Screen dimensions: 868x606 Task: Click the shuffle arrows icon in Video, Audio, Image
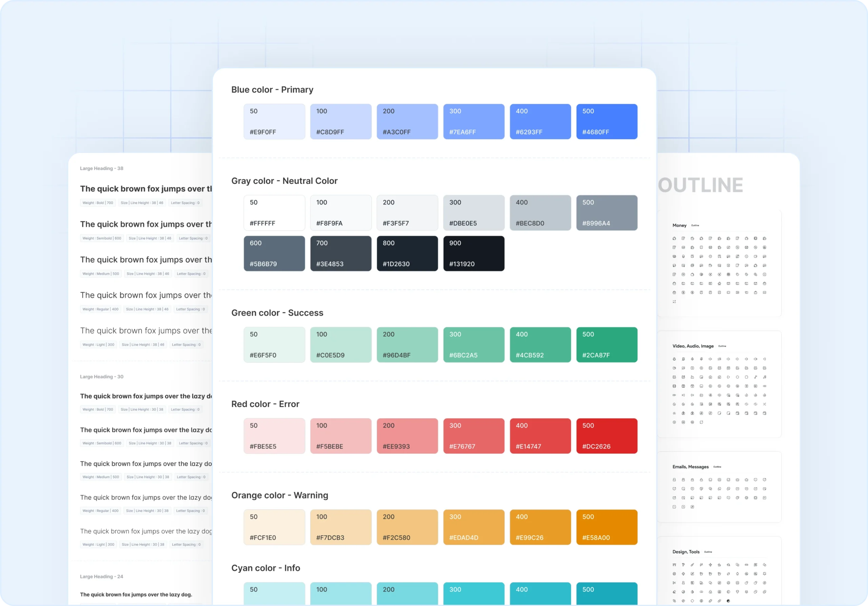[x=764, y=404]
